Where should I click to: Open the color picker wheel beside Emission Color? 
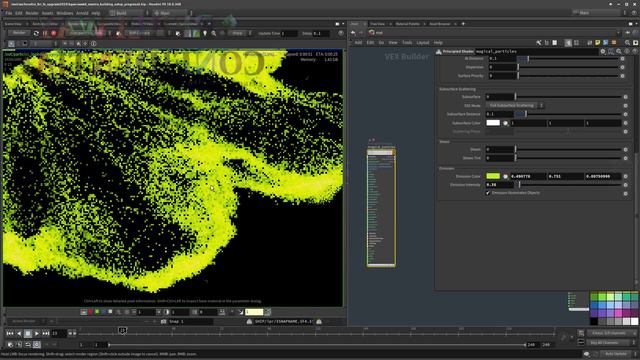[x=505, y=176]
